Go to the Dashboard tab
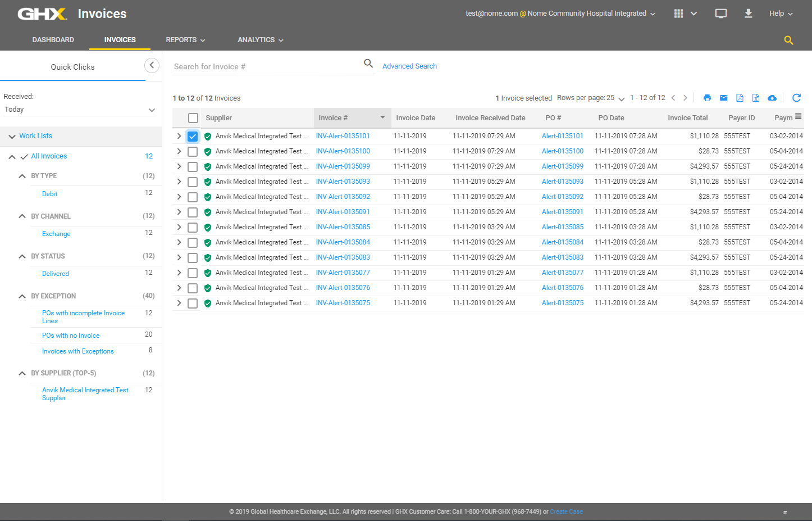Viewport: 812px width, 521px height. click(x=53, y=40)
